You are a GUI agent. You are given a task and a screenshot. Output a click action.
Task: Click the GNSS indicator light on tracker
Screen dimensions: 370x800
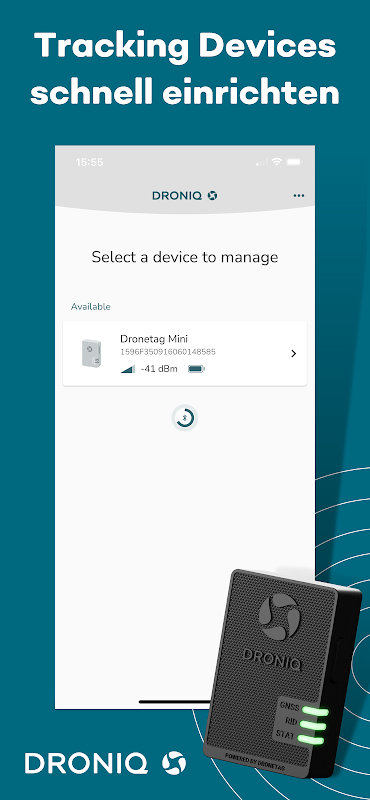(x=314, y=711)
